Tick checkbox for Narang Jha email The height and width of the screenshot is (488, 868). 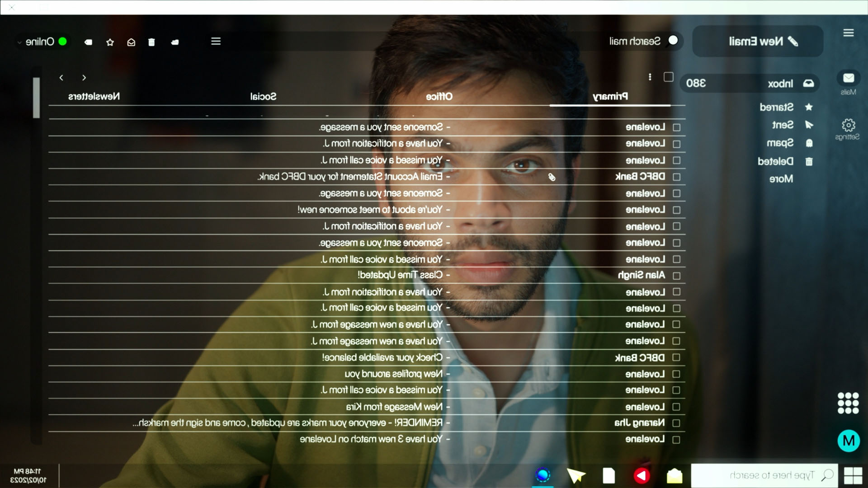point(676,423)
